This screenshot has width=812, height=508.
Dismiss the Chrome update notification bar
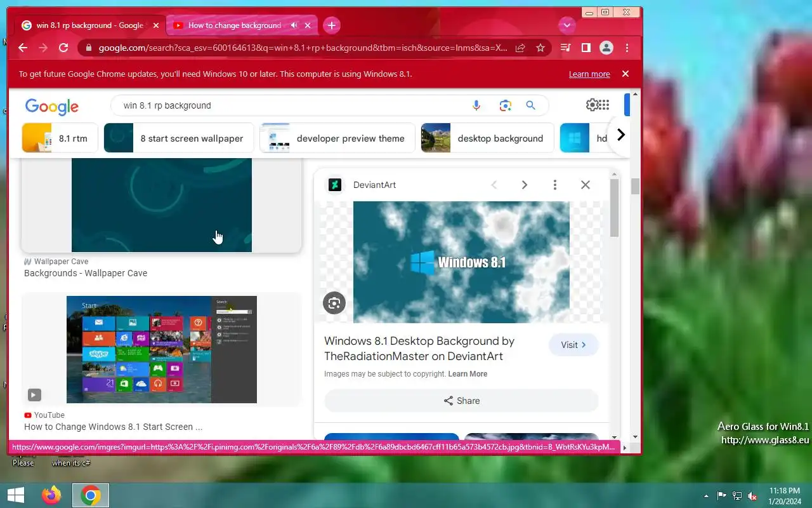pyautogui.click(x=625, y=74)
